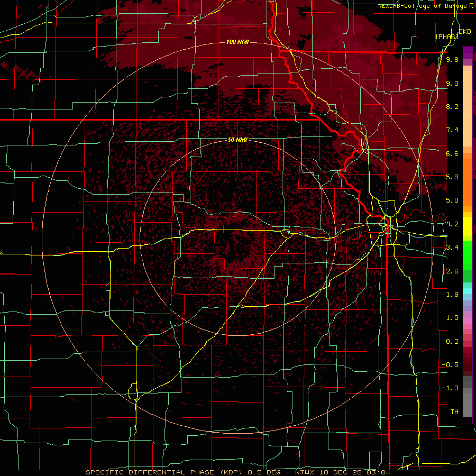
Task: Click the 4.2 value on the scale
Action: pos(452,224)
